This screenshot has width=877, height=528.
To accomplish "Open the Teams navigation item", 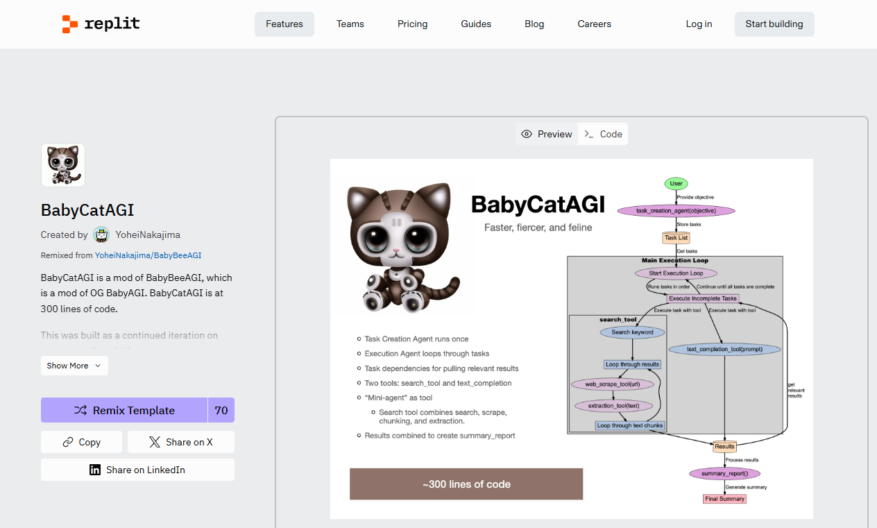I will click(350, 24).
